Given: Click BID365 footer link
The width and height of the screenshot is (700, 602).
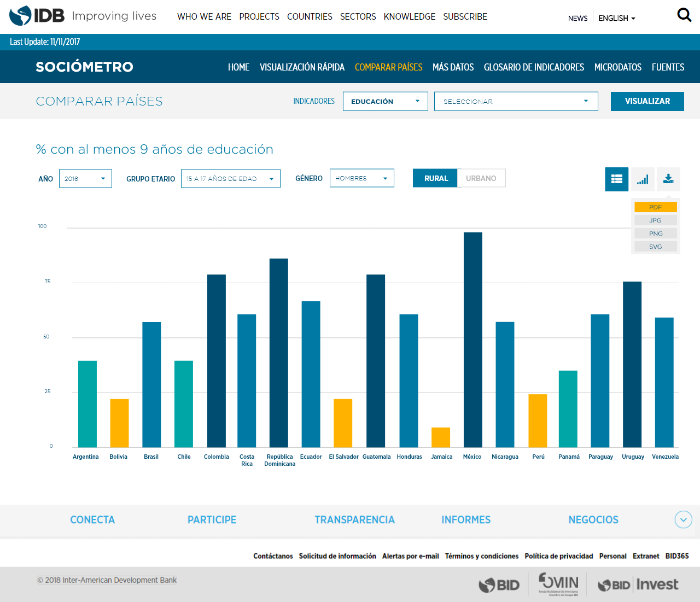Looking at the screenshot, I should click(x=677, y=556).
